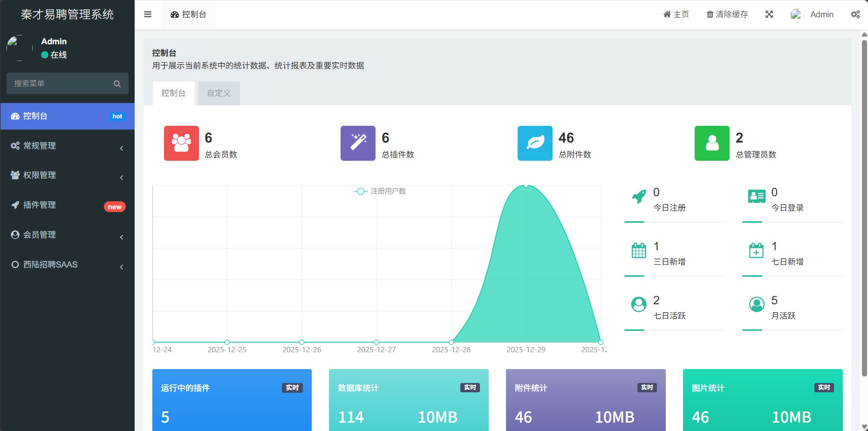This screenshot has height=431, width=868.
Task: Click the cogs icon beside 常规管理
Action: [15, 146]
